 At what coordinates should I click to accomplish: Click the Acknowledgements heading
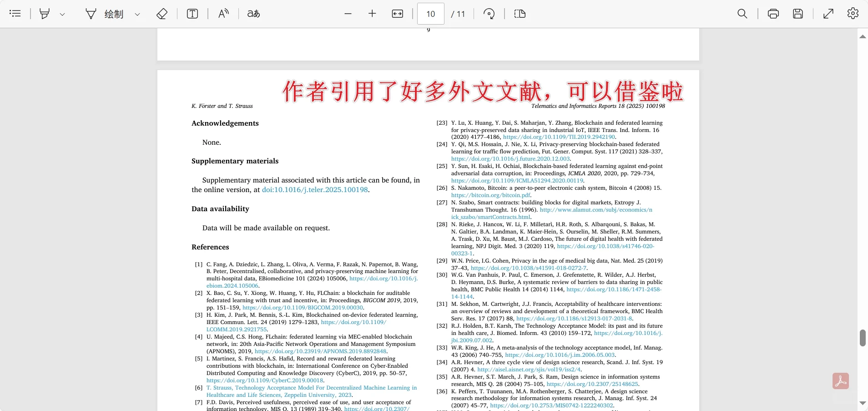point(225,123)
